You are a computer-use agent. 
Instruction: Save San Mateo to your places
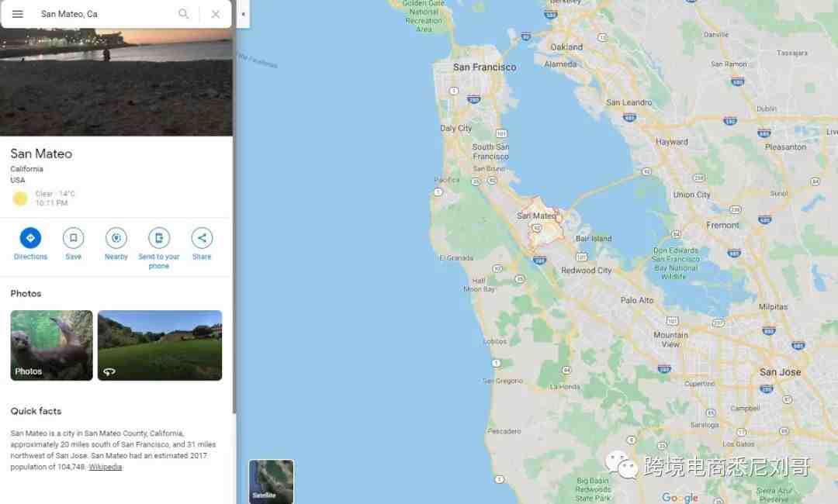tap(73, 238)
